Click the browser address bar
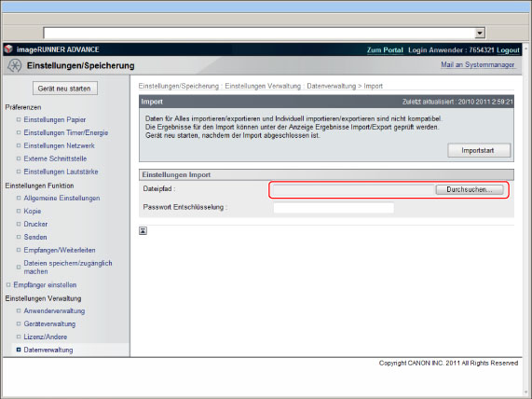The width and height of the screenshot is (532, 399). pyautogui.click(x=260, y=33)
